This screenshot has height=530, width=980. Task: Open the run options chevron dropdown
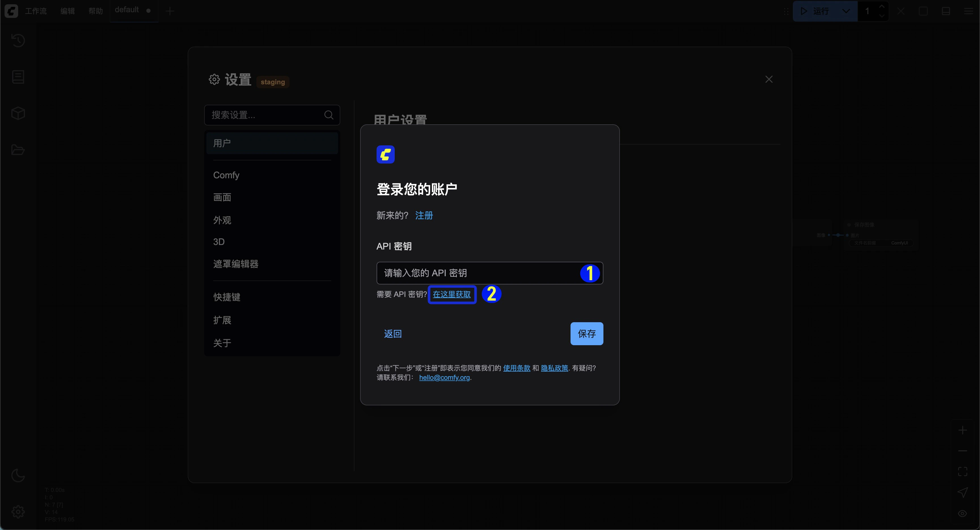click(x=846, y=11)
